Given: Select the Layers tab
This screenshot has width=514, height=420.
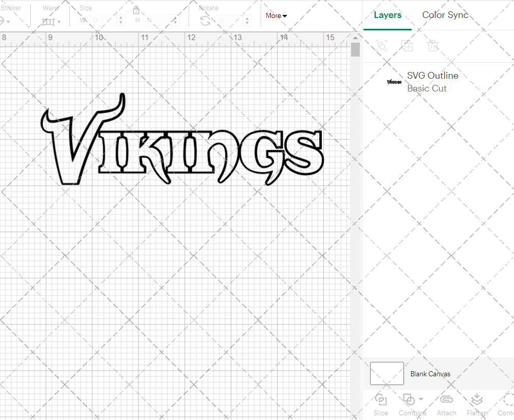Looking at the screenshot, I should (388, 15).
